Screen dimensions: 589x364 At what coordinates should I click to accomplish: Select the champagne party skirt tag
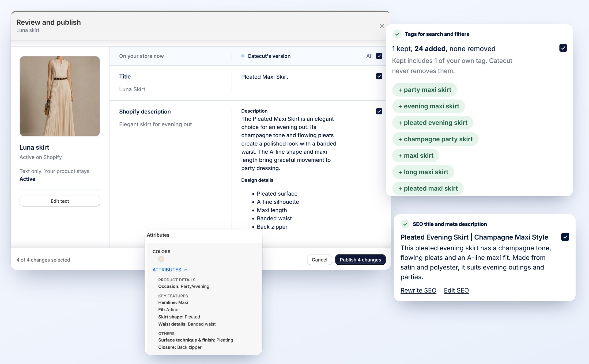tap(435, 139)
